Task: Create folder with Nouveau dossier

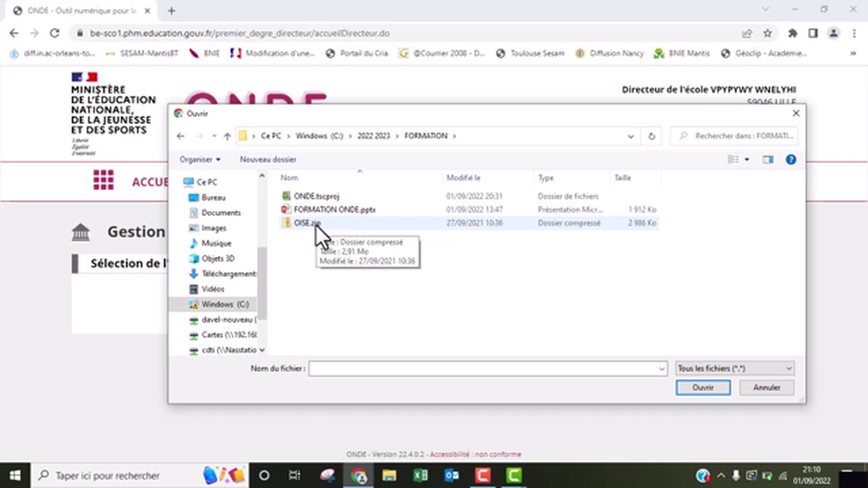Action: [268, 160]
